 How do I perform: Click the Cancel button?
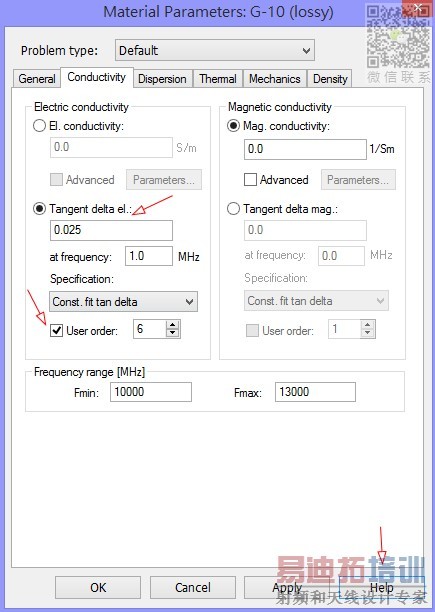click(193, 587)
